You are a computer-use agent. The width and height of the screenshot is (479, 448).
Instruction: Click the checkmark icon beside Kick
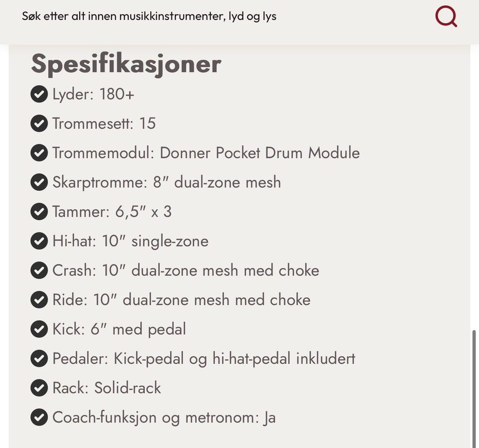(x=39, y=329)
